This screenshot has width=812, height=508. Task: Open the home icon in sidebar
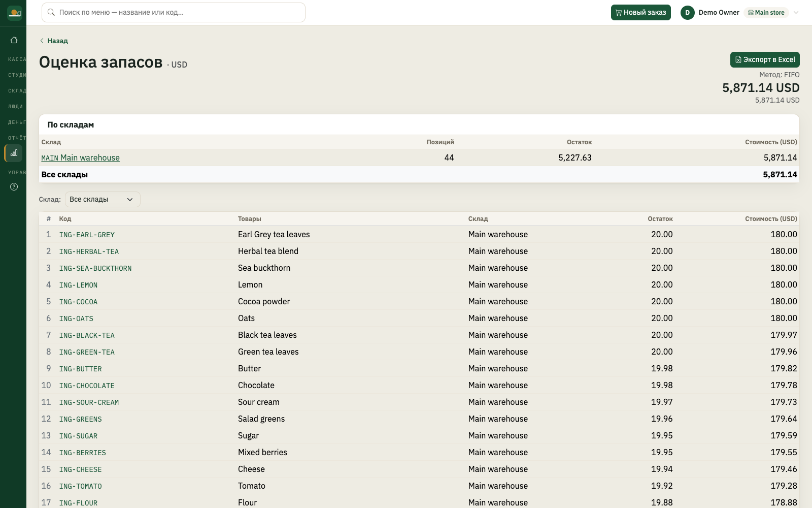14,40
